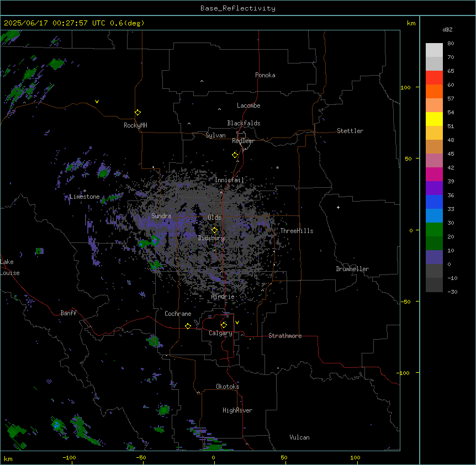
Task: Click the Sundre label
Action: [161, 216]
